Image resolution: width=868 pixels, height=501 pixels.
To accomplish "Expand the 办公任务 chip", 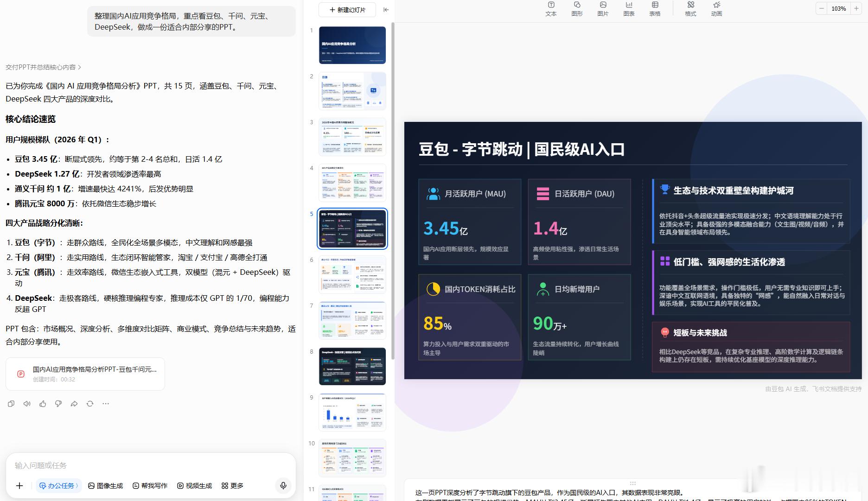I will (59, 486).
